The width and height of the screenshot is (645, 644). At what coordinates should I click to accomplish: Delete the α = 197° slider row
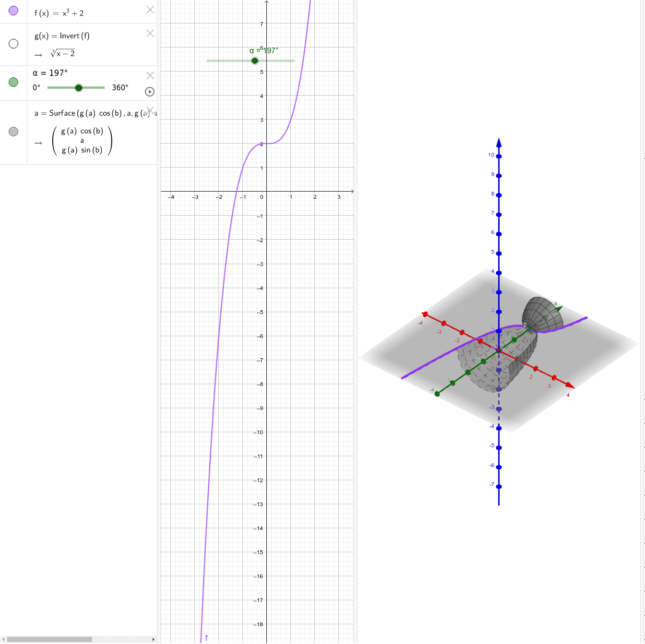click(150, 75)
